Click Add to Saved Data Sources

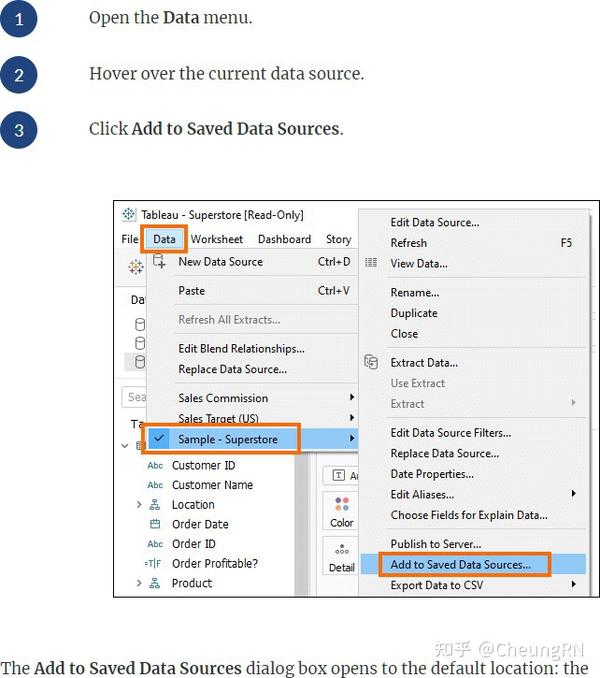pos(473,564)
